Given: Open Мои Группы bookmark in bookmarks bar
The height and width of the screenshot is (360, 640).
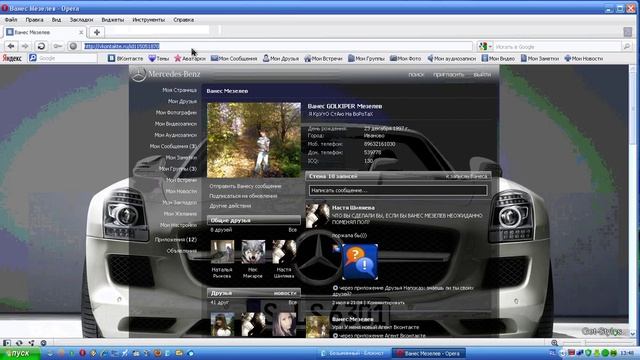Looking at the screenshot, I should pos(366,58).
